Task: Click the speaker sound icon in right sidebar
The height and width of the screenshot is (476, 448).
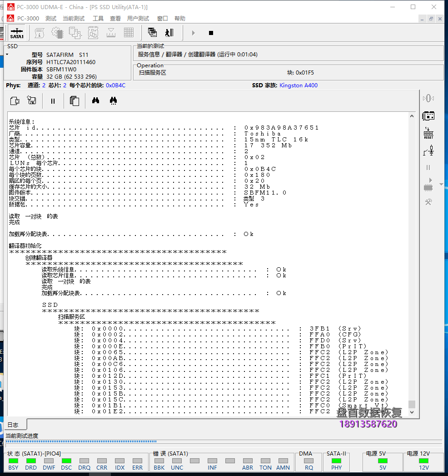Action: click(428, 98)
